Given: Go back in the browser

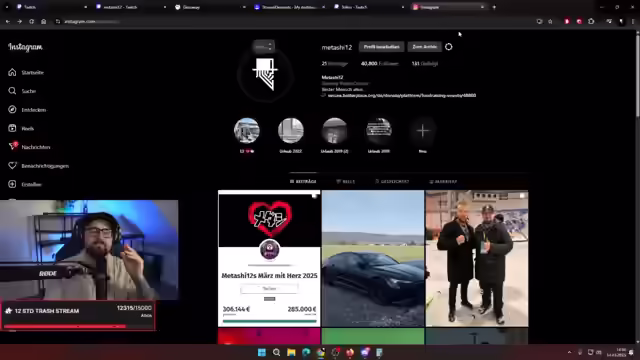Looking at the screenshot, I should click(8, 21).
